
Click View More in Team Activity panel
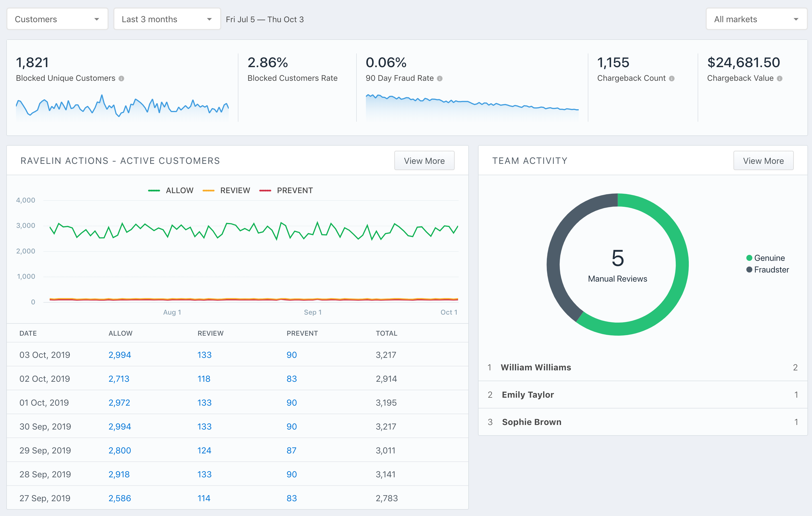coord(763,161)
